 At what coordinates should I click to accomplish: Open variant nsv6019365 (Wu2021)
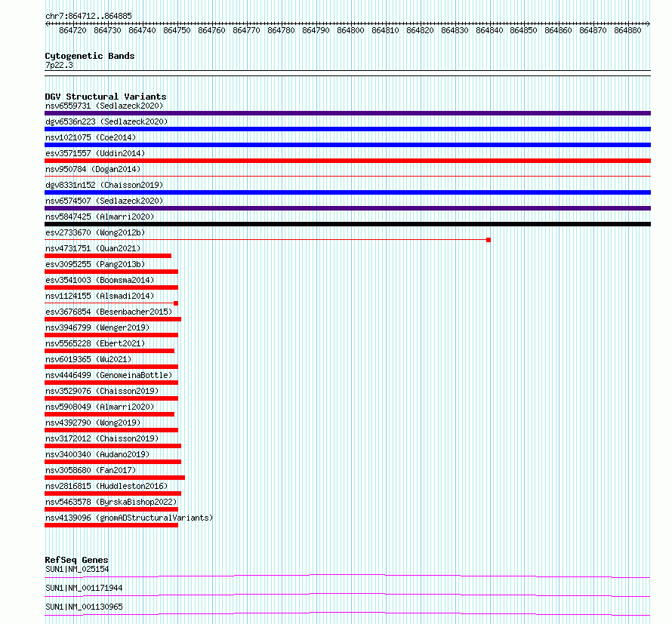click(88, 359)
